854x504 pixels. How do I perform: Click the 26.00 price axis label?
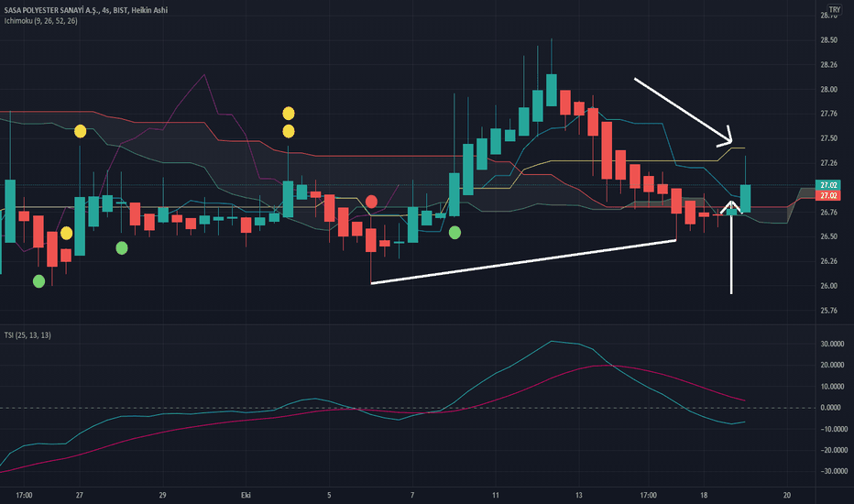point(829,286)
